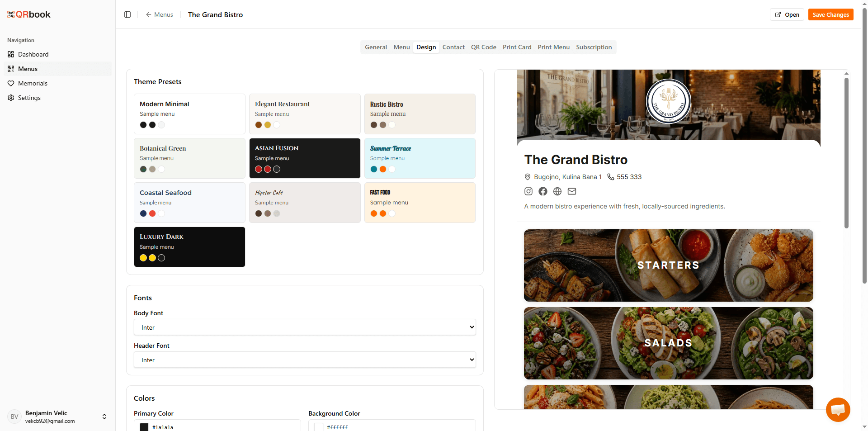The image size is (868, 431).
Task: Click the Menus QR icon in sidebar
Action: [11, 69]
